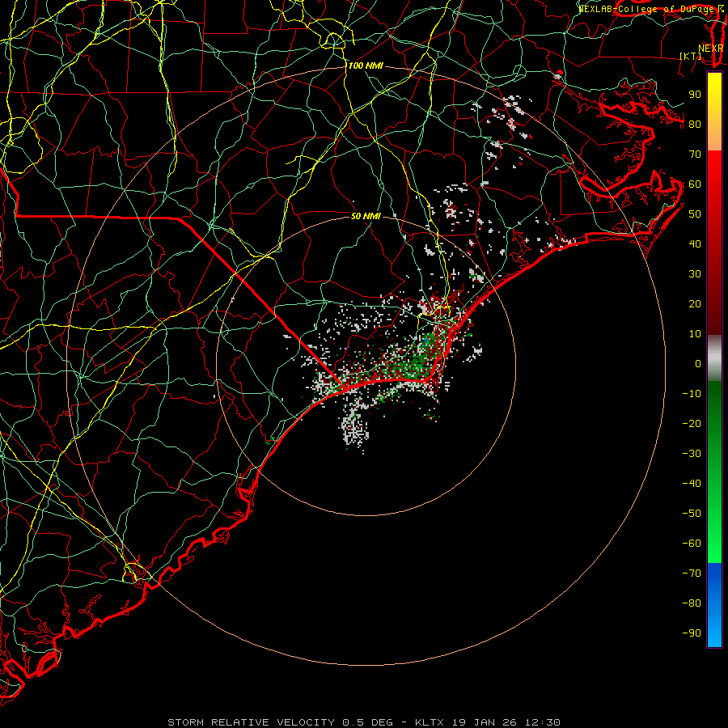Click the -70 value on the velocity scale
728x728 pixels.
click(x=692, y=574)
